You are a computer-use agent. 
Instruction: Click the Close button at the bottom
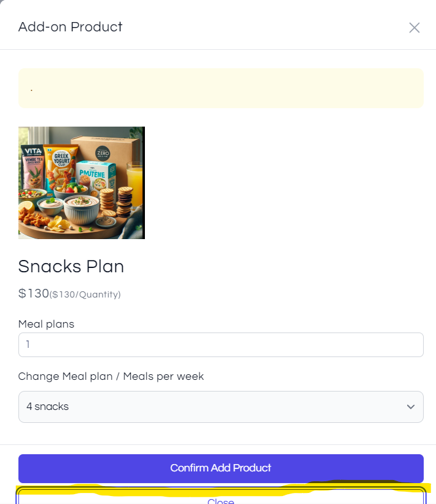click(220, 500)
